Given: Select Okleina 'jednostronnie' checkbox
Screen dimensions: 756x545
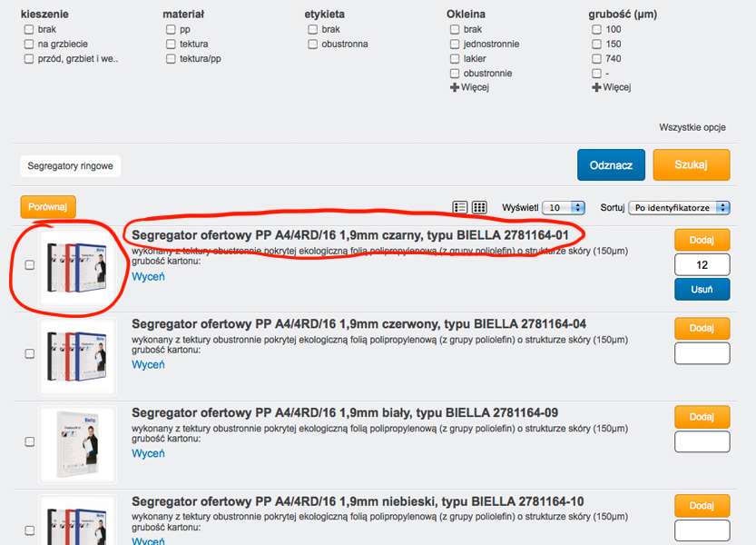Looking at the screenshot, I should coord(455,44).
